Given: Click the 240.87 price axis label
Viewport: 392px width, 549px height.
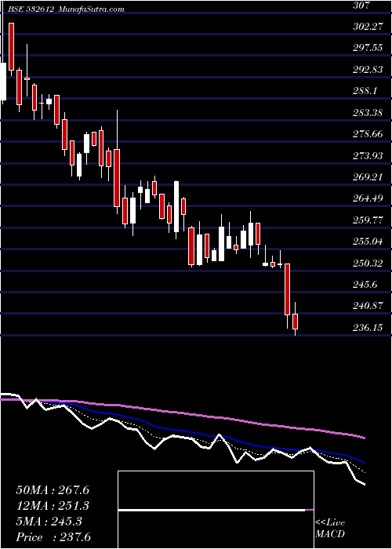Looking at the screenshot, I should click(x=368, y=306).
